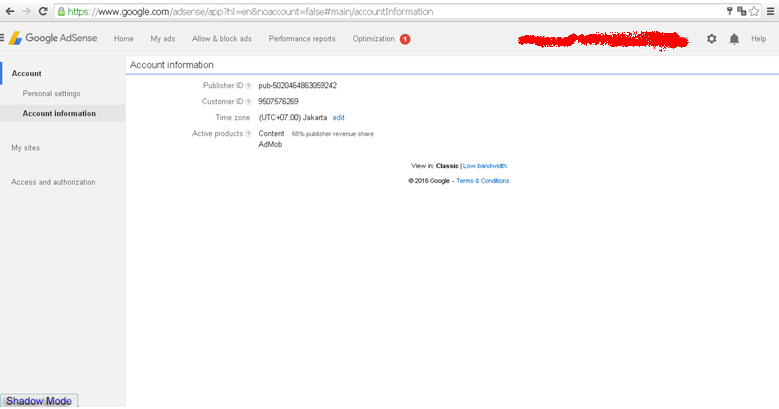Click the green padlock security icon
This screenshot has height=409, width=779.
pyautogui.click(x=61, y=11)
